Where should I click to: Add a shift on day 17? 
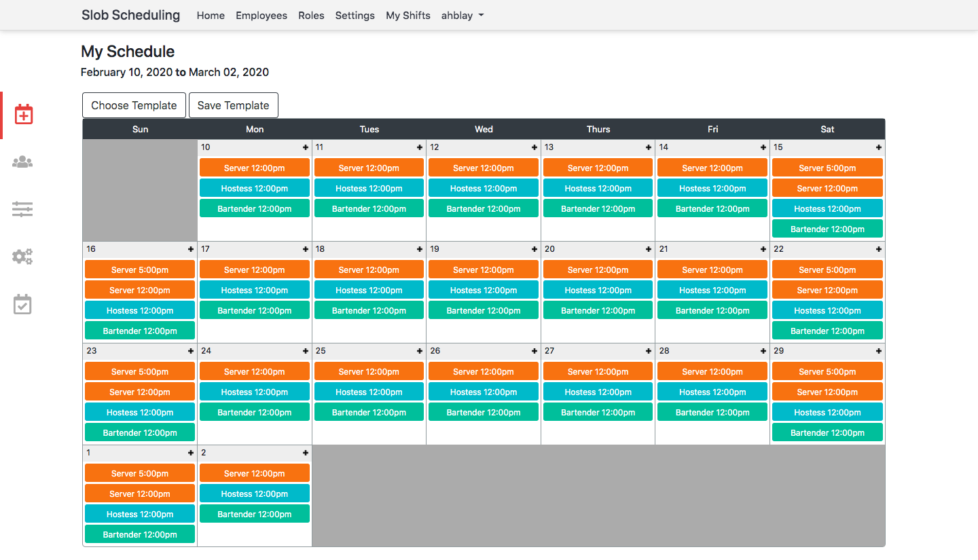tap(306, 249)
